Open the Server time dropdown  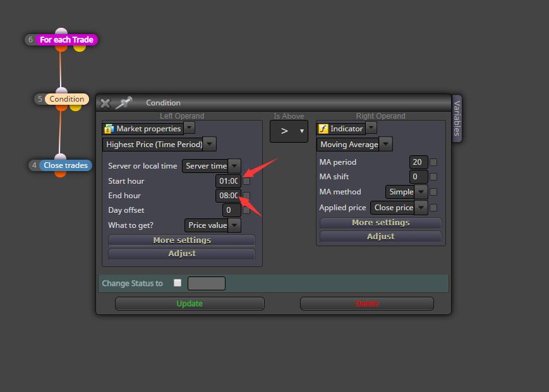(x=234, y=166)
